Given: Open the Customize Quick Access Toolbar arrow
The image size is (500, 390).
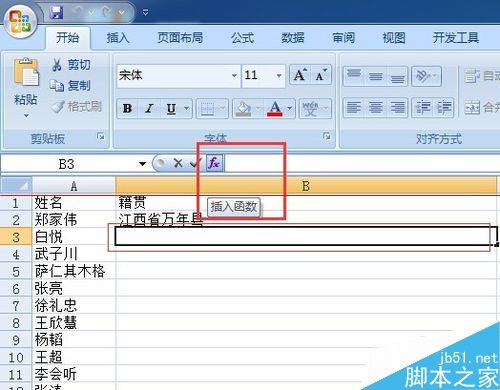Looking at the screenshot, I should click(146, 12).
